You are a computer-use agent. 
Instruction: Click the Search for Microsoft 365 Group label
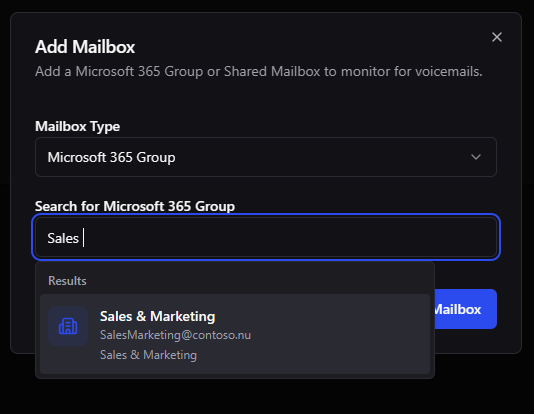(x=135, y=206)
